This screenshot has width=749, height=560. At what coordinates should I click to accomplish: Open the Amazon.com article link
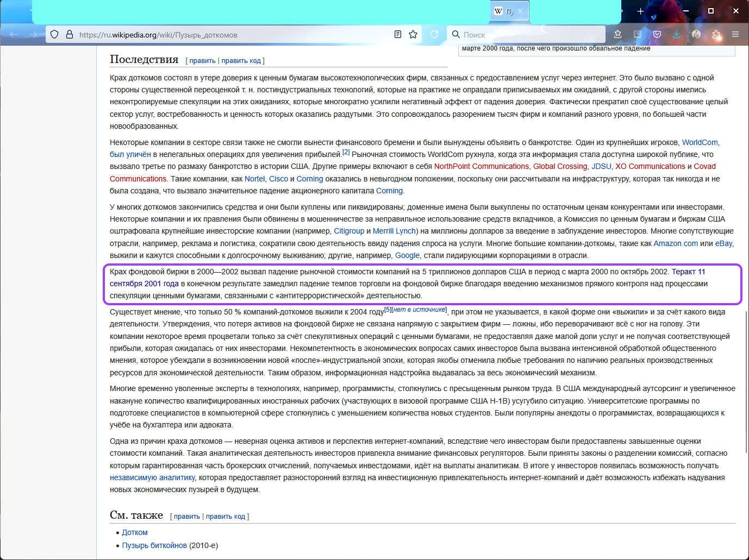pyautogui.click(x=676, y=243)
